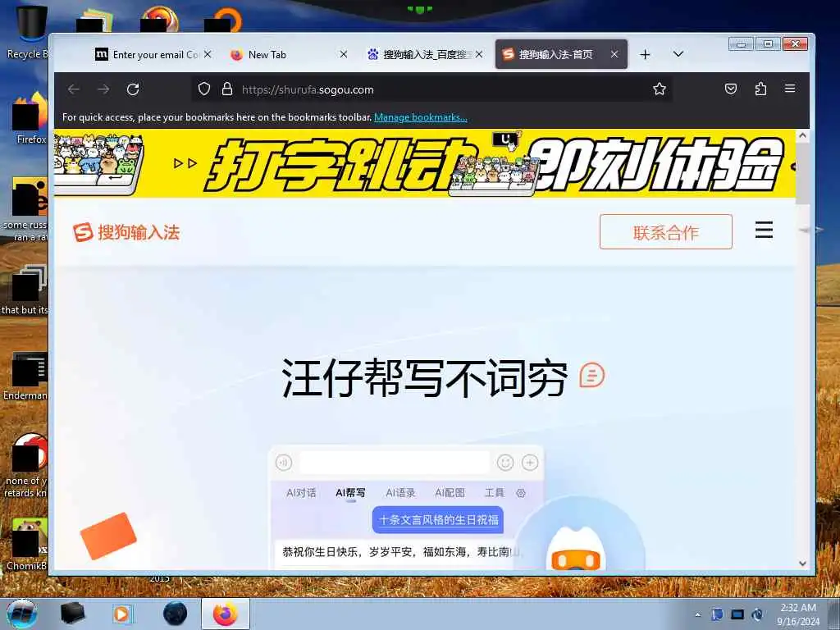Reload the current page
Screen dimensions: 840x630
tap(133, 89)
